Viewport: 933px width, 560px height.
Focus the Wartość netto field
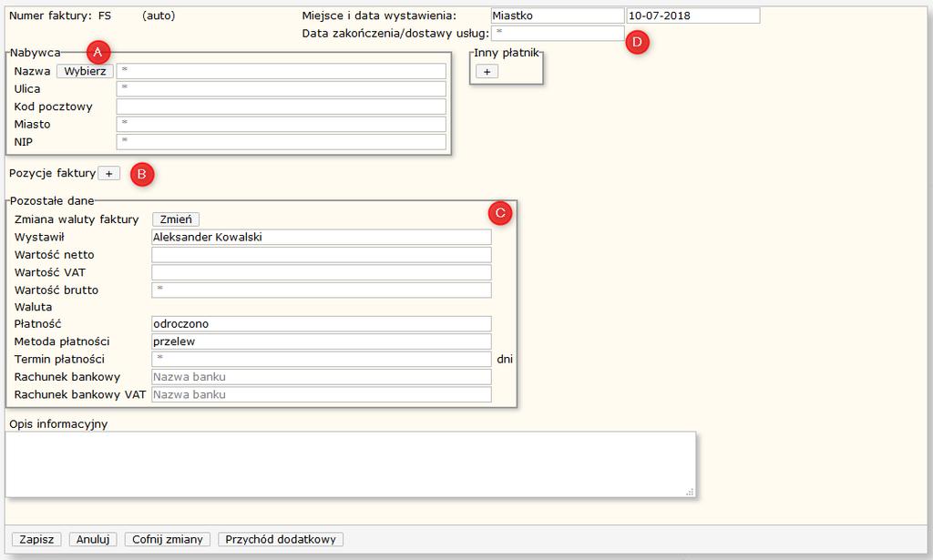(322, 255)
